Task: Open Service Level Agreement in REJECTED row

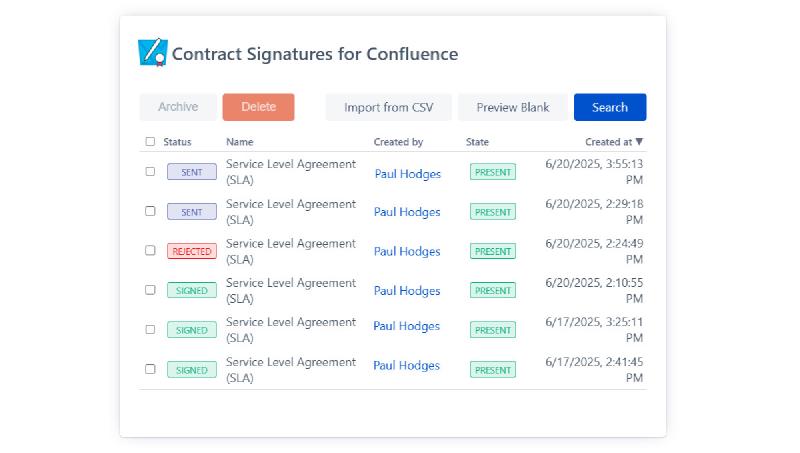Action: point(291,251)
